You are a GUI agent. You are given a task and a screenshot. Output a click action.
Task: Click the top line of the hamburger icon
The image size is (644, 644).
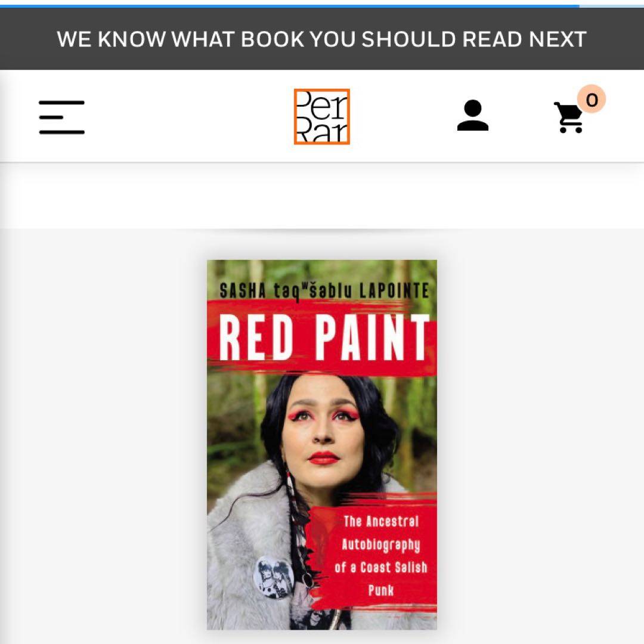[61, 103]
